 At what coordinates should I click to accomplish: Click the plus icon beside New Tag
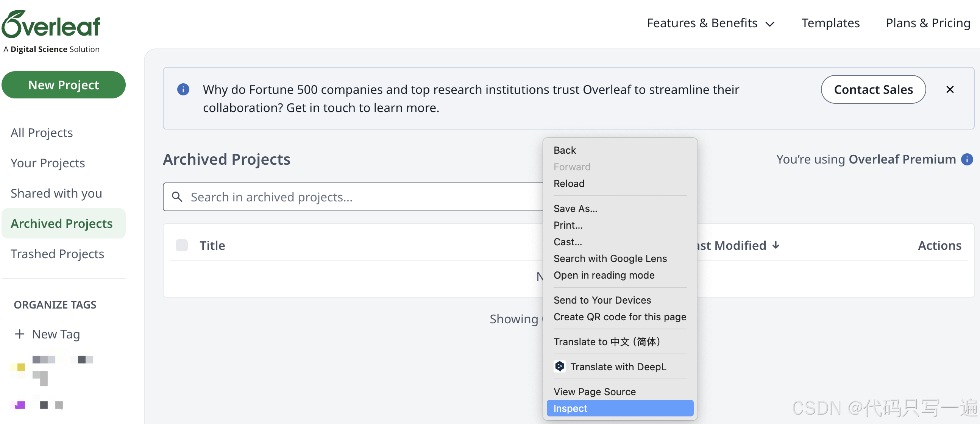coord(19,334)
